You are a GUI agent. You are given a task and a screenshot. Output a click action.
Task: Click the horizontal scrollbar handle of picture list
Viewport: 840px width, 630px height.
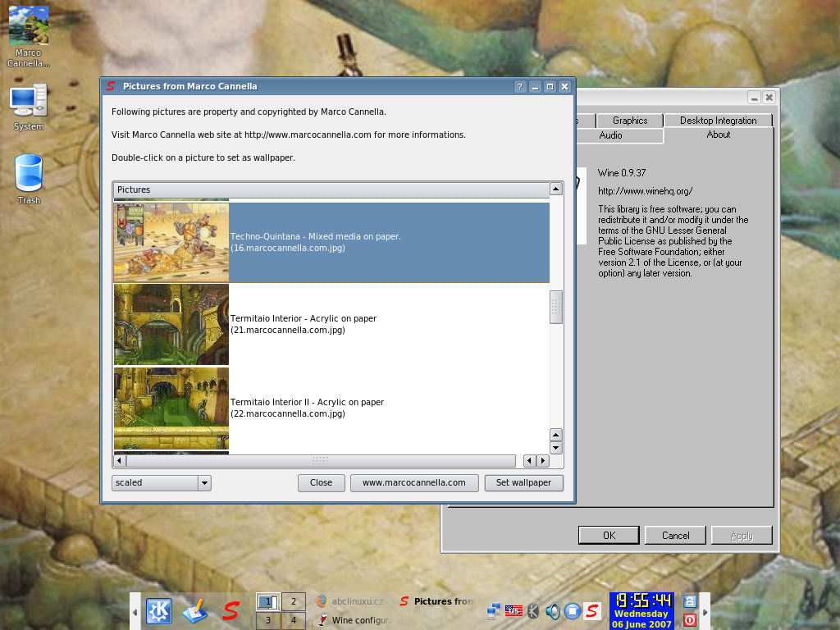(x=321, y=461)
